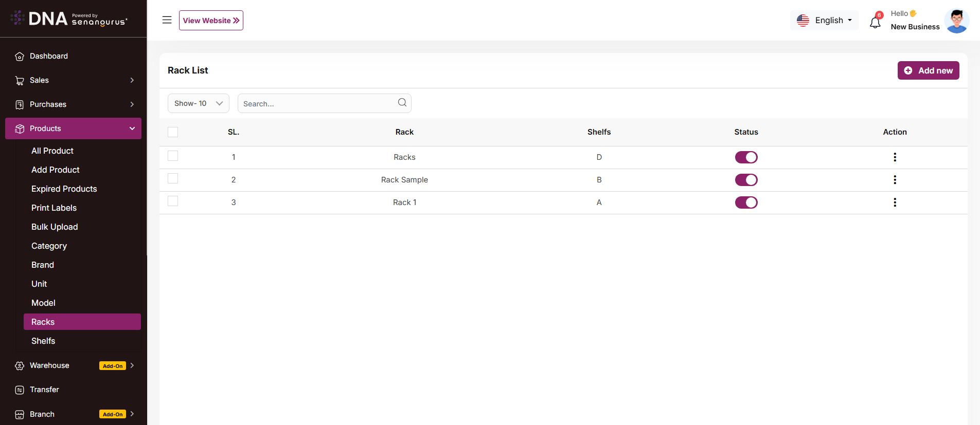The height and width of the screenshot is (425, 980).
Task: Open the English language dropdown
Action: pyautogui.click(x=824, y=21)
